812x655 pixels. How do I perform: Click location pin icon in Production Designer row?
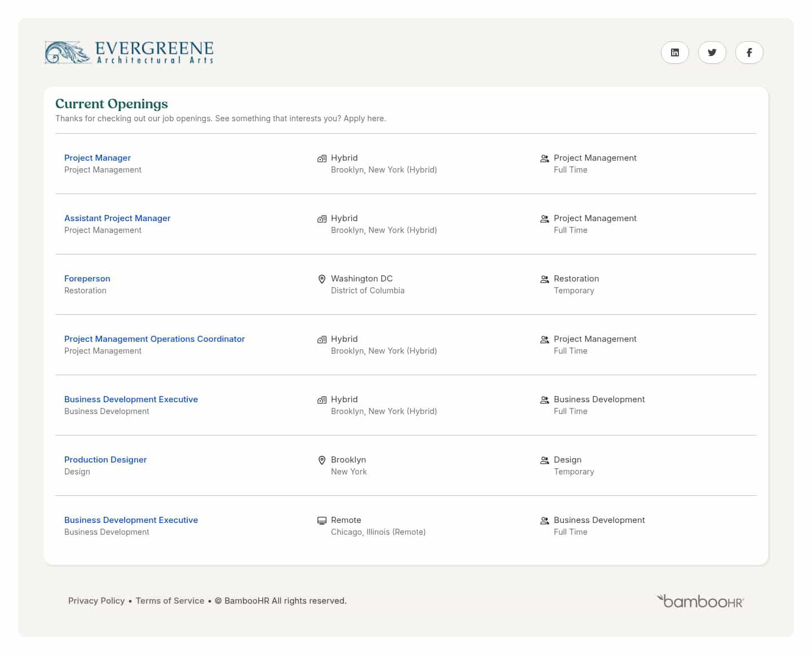click(322, 460)
